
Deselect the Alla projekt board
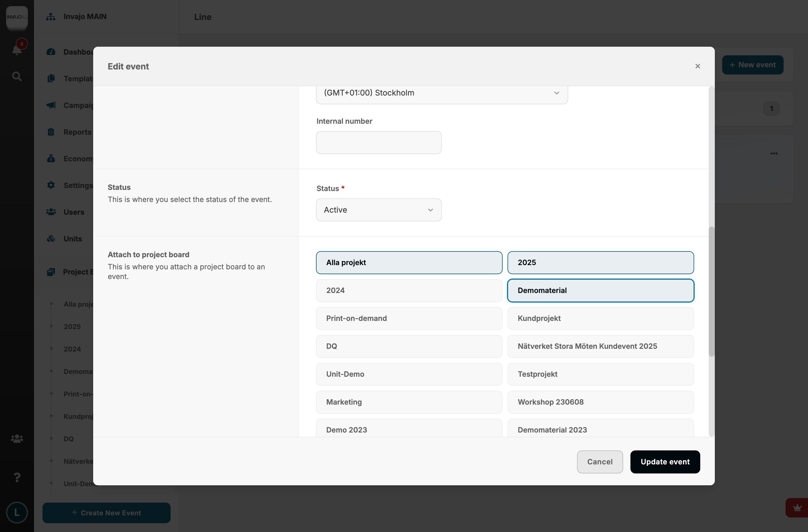pos(409,263)
